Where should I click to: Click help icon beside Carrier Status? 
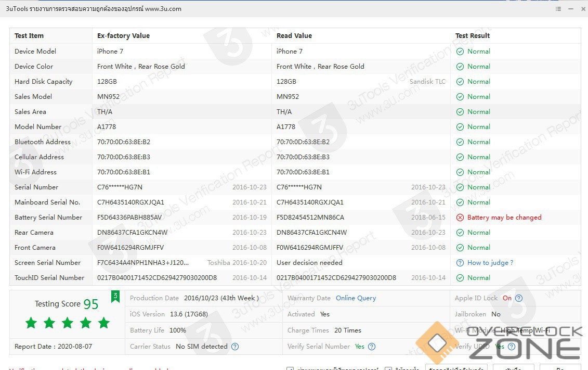235,347
